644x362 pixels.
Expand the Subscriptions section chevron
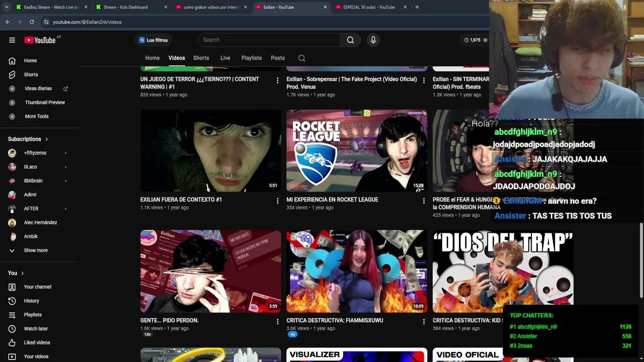tap(46, 139)
